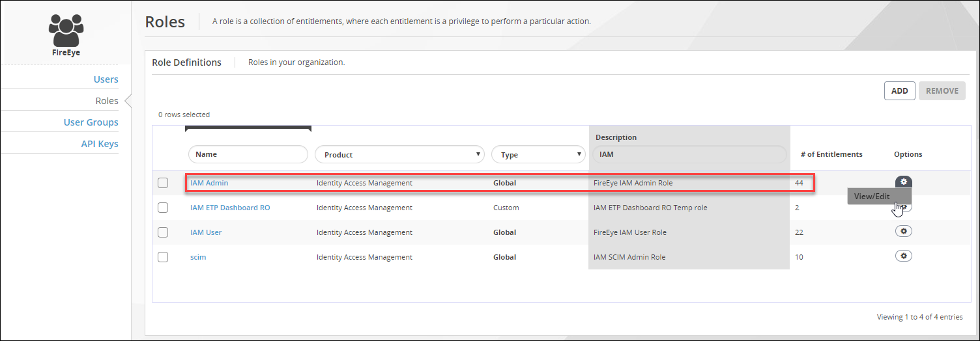Viewport: 980px width, 341px height.
Task: Open the scim role link
Action: point(198,257)
